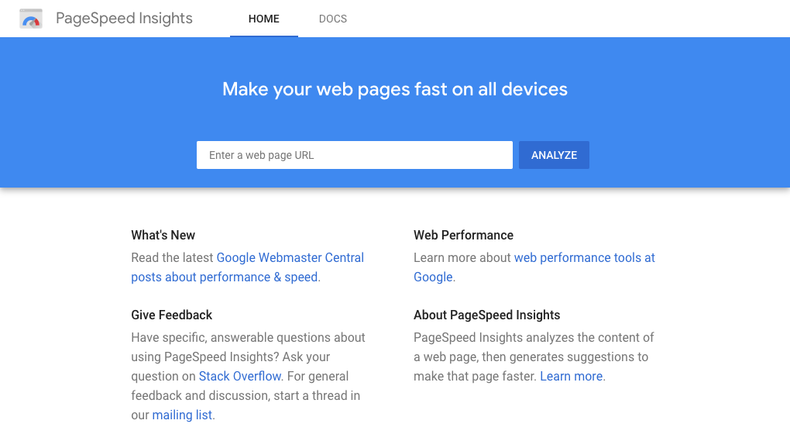Click the Web Performance heading
This screenshot has width=790, height=434.
pyautogui.click(x=463, y=235)
